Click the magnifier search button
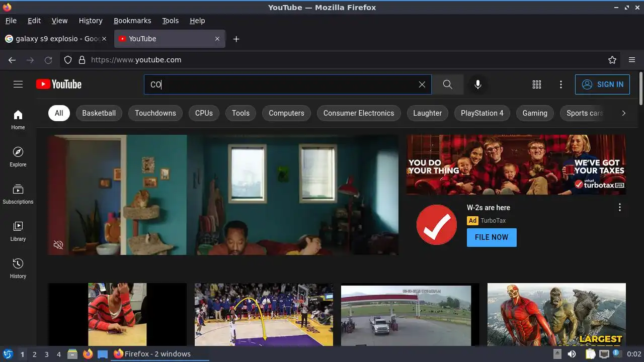The image size is (644, 362). 447,84
